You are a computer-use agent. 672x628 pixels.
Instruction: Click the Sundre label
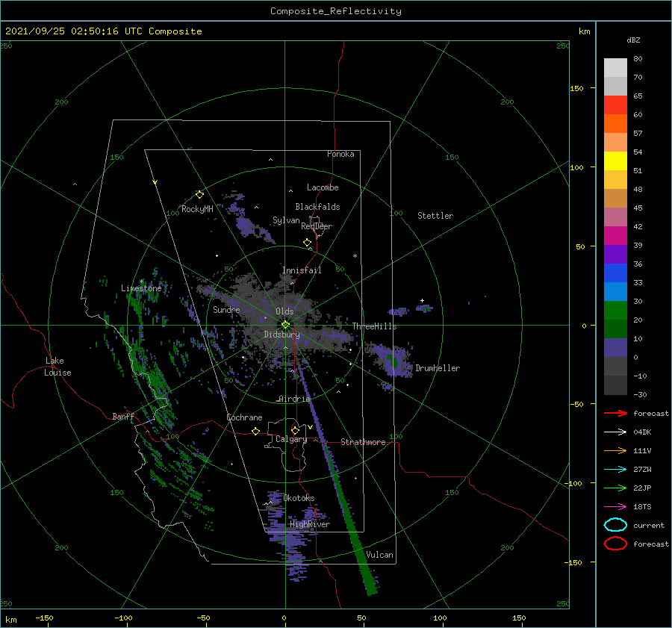pos(226,309)
